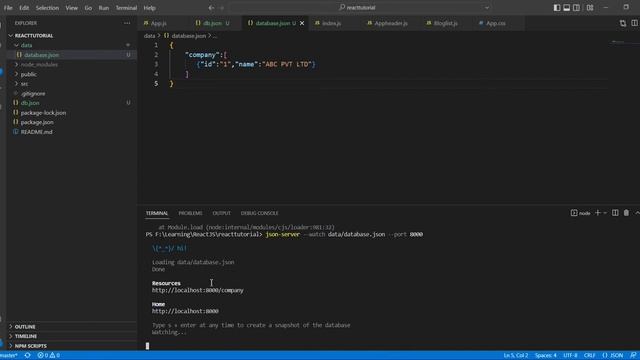
Task: Open Explorer more actions ellipsis
Action: click(x=127, y=23)
